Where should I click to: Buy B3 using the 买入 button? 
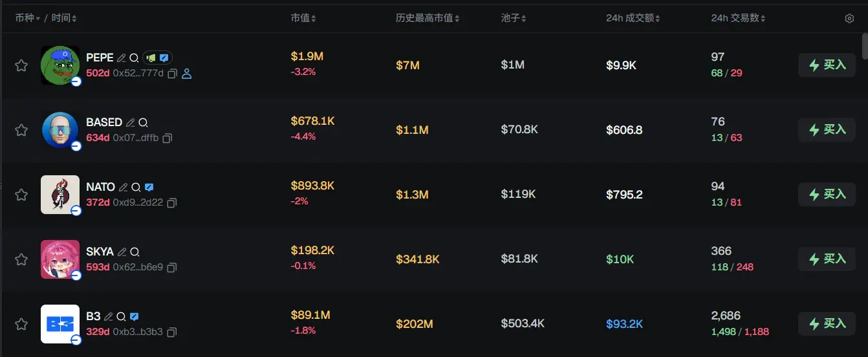click(x=827, y=323)
